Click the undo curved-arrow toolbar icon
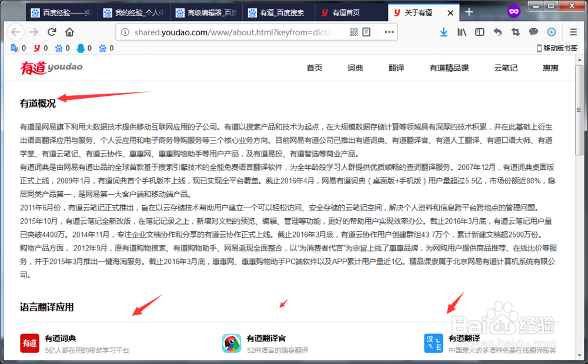This screenshot has width=588, height=364. tap(497, 32)
